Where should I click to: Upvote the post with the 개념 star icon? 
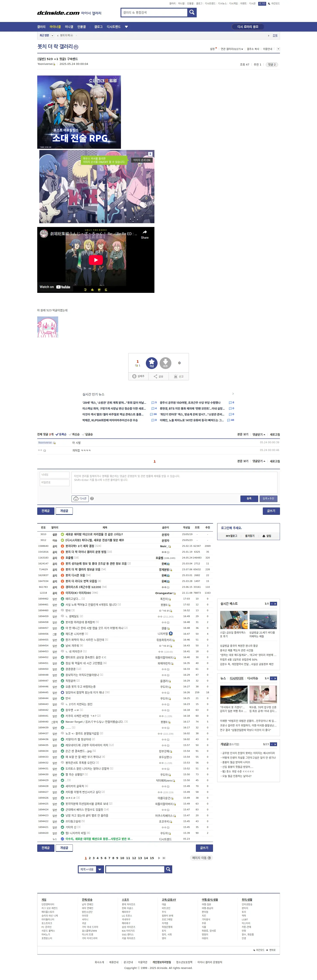151,363
